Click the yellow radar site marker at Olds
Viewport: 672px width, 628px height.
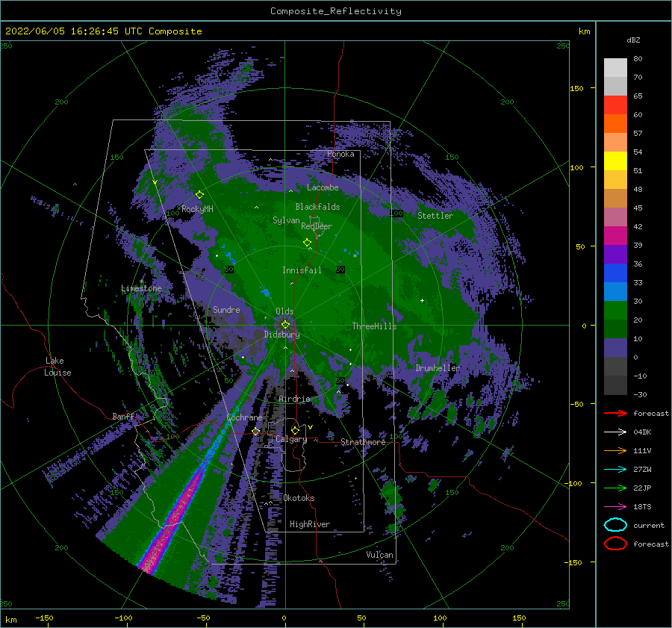tap(285, 325)
